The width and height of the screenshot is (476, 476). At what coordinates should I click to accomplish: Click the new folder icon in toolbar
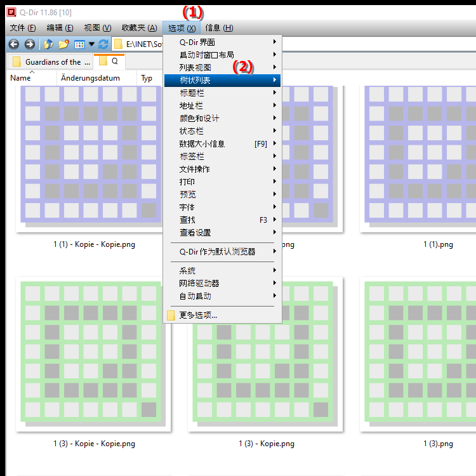tap(63, 44)
